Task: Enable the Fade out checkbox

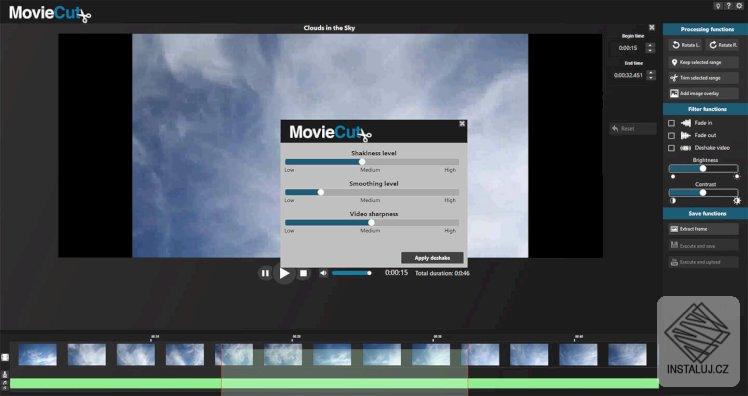Action: [672, 135]
